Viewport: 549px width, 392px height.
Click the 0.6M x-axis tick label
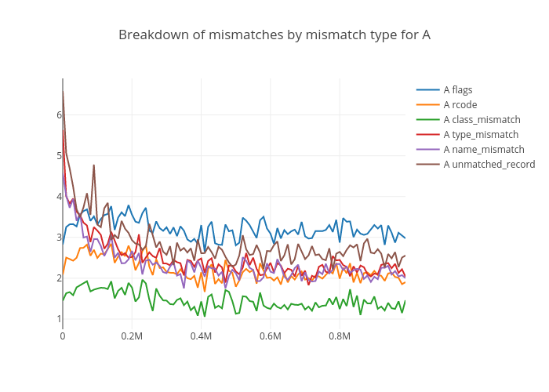coord(270,336)
